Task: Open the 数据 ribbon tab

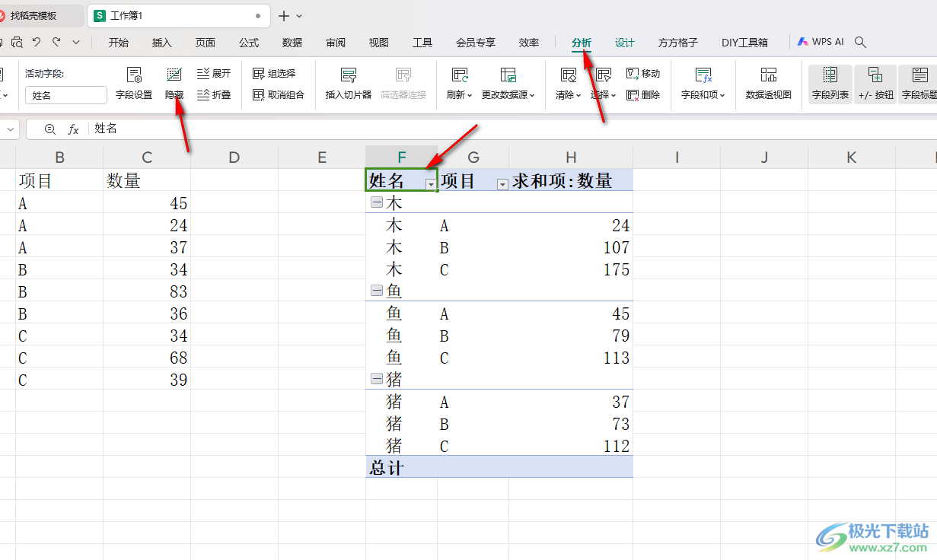Action: pyautogui.click(x=292, y=43)
